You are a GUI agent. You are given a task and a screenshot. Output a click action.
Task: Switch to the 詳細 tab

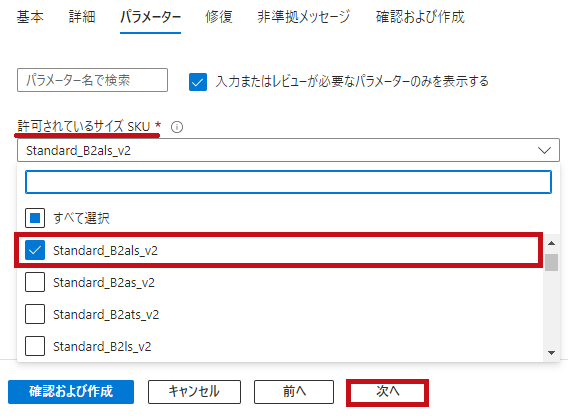pyautogui.click(x=82, y=17)
